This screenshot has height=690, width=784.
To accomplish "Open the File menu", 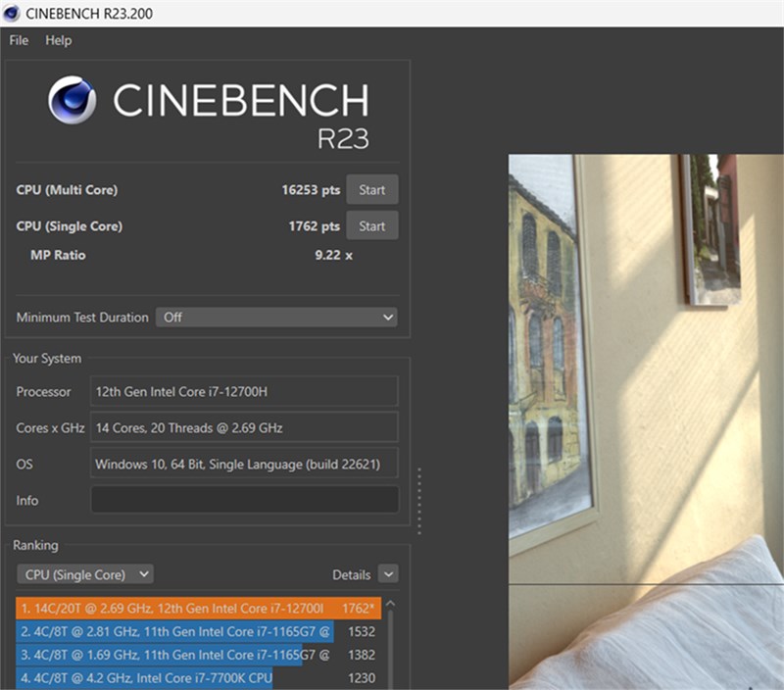I will coord(19,40).
